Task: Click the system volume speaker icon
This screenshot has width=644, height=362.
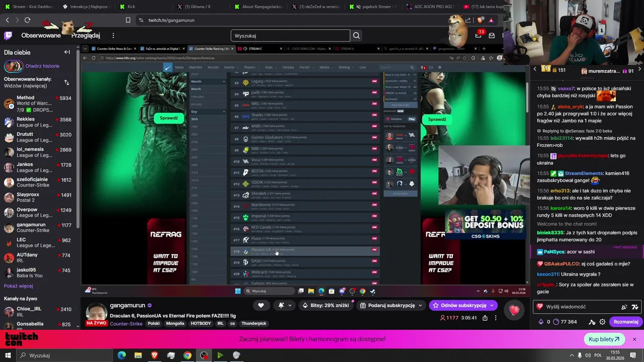Action: [x=588, y=355]
